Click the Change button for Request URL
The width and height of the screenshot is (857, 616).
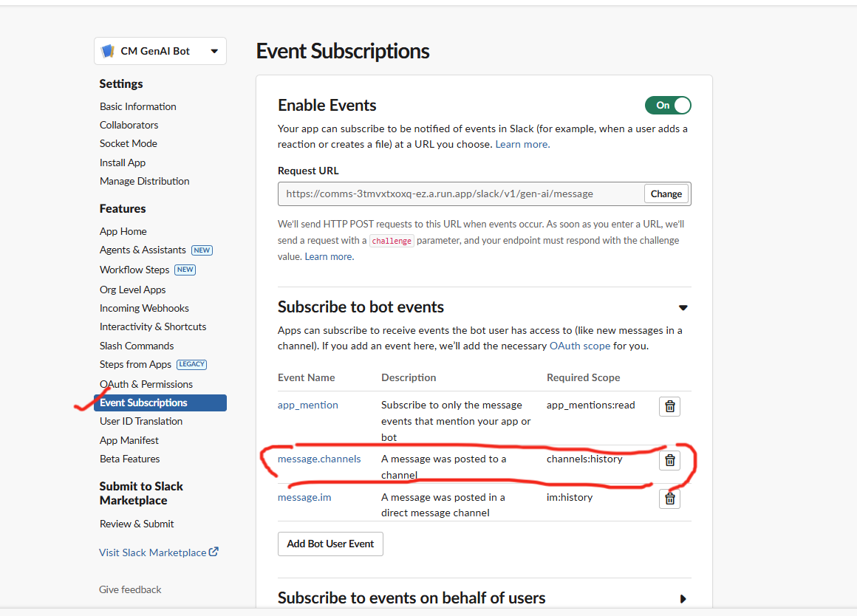click(x=666, y=194)
